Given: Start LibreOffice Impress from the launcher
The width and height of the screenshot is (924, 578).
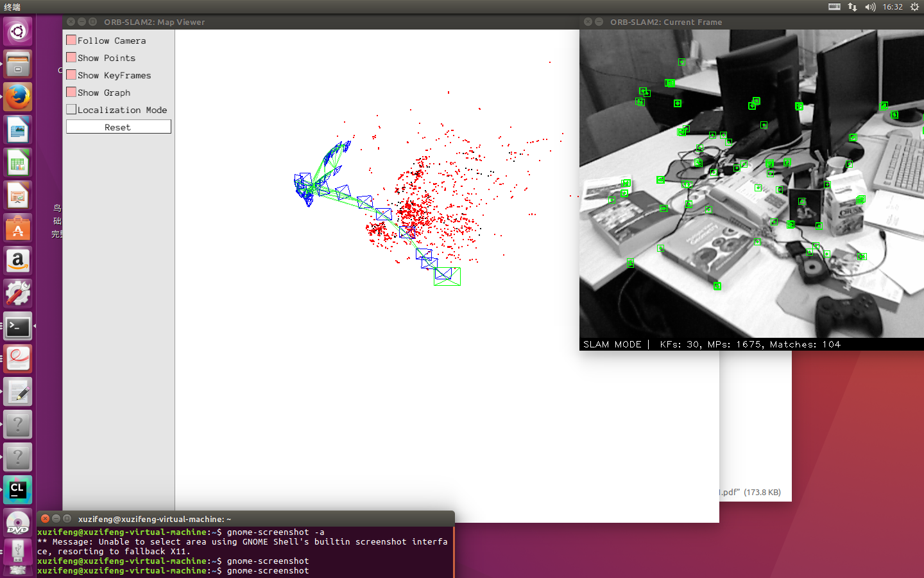Looking at the screenshot, I should pyautogui.click(x=17, y=195).
